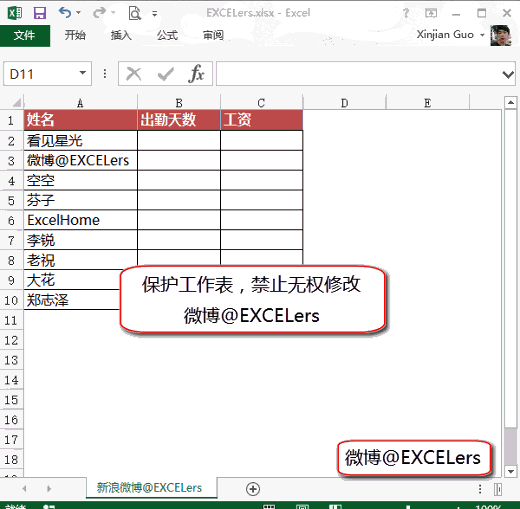Select row 1 header
Viewport: 520px width, 509px height.
11,120
